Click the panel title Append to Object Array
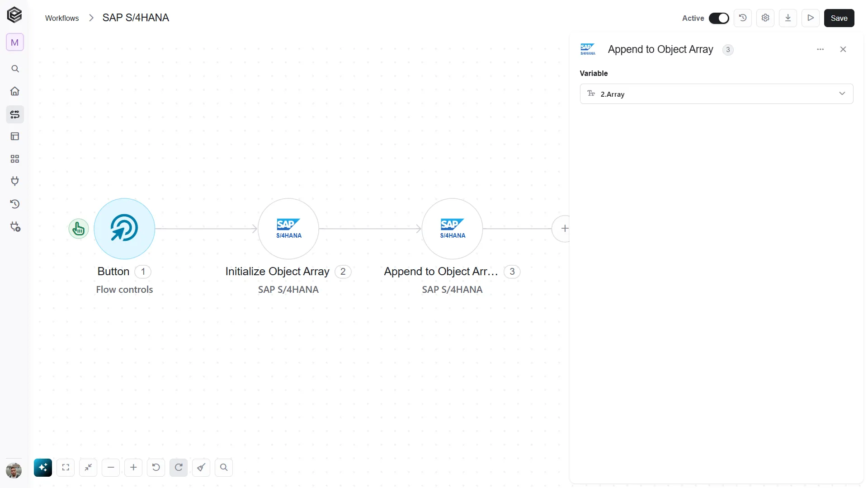868x488 pixels. coord(660,49)
